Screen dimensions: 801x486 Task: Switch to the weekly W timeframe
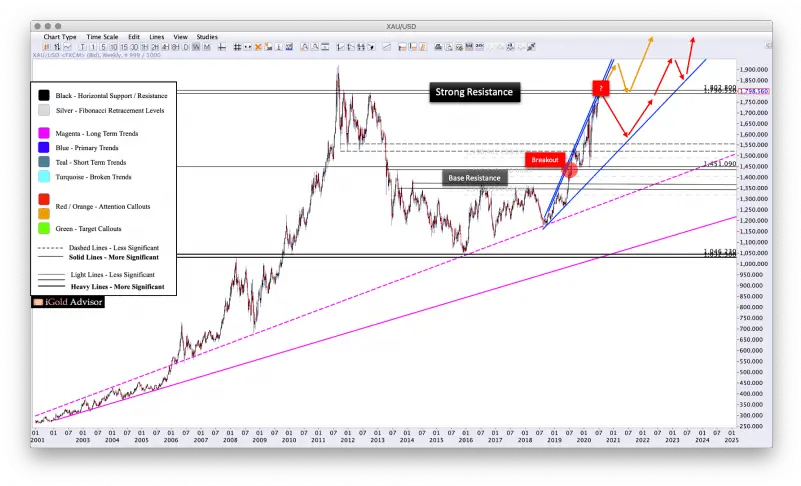195,46
